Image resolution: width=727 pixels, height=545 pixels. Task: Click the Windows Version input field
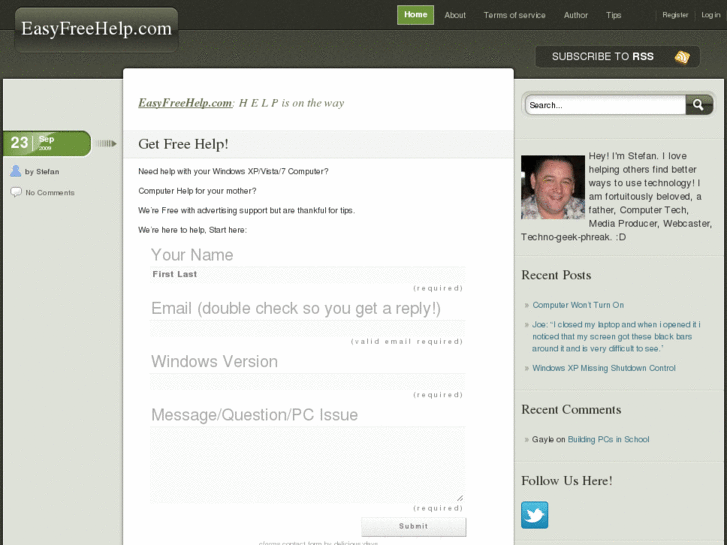(307, 381)
